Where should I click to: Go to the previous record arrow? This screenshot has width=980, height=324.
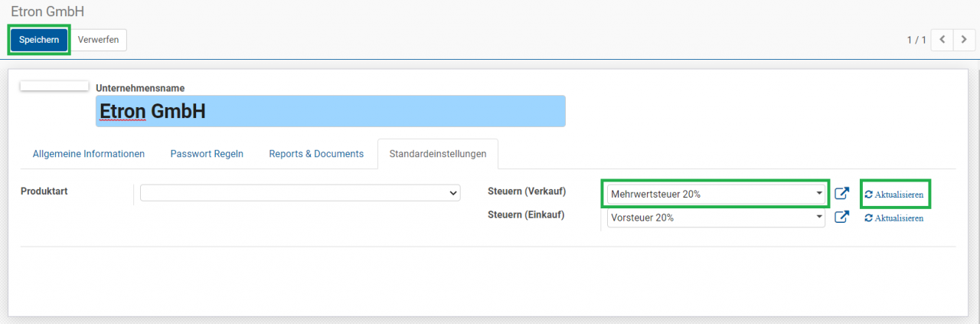(942, 40)
